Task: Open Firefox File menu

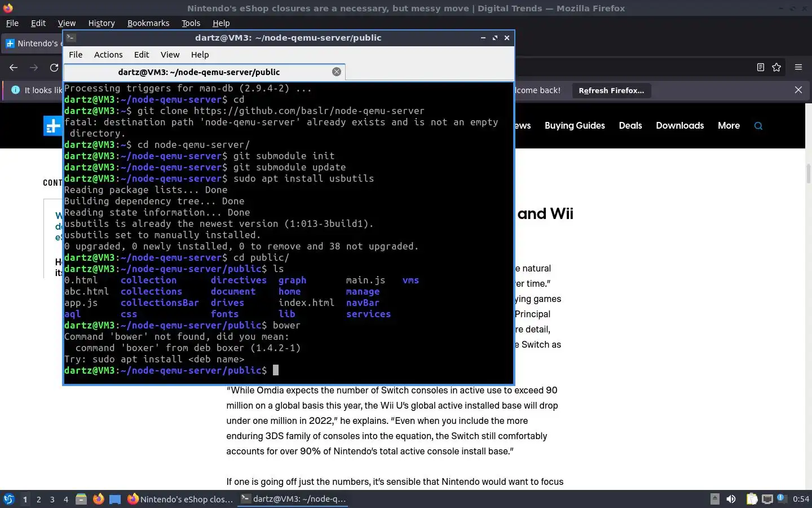Action: point(12,23)
